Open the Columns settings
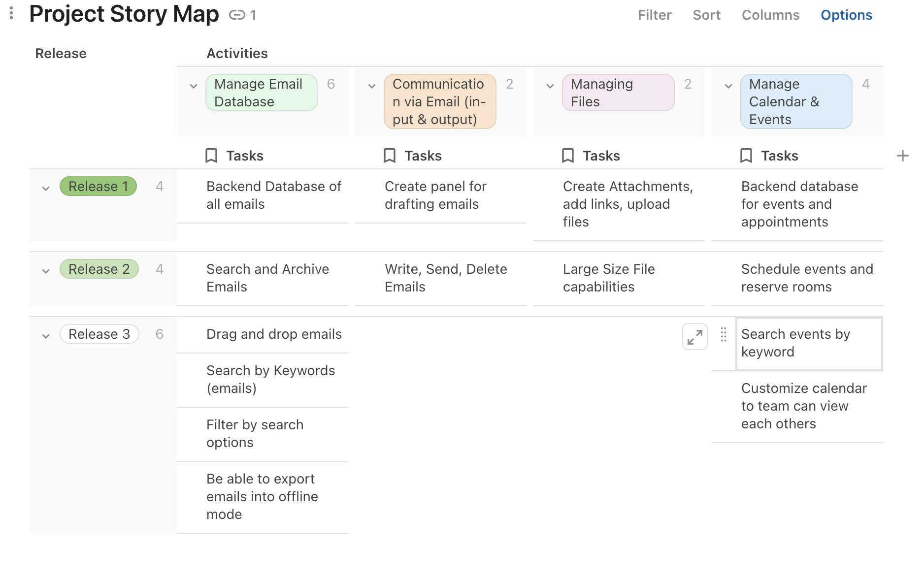The image size is (924, 581). pyautogui.click(x=770, y=15)
